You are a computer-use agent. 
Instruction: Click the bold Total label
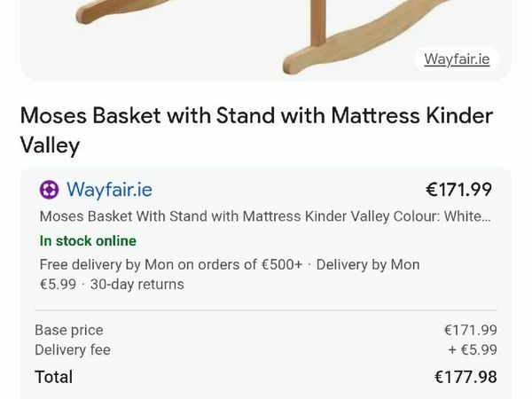pos(53,377)
